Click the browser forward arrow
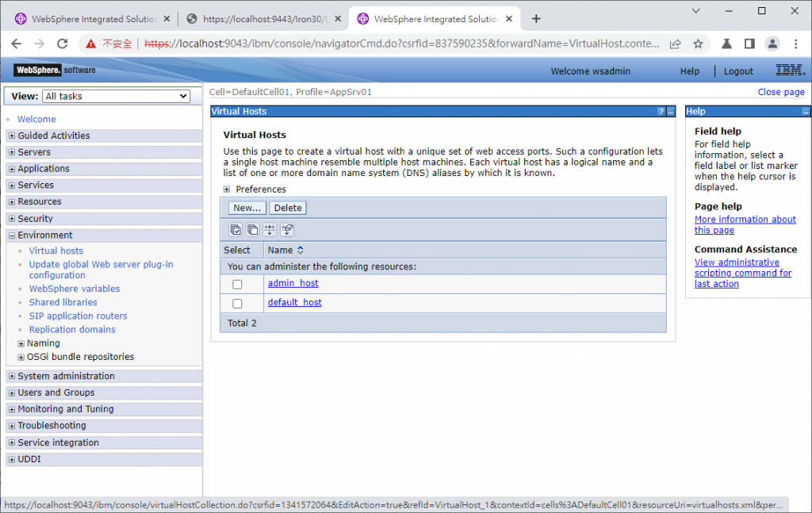This screenshot has height=513, width=812. tap(40, 44)
